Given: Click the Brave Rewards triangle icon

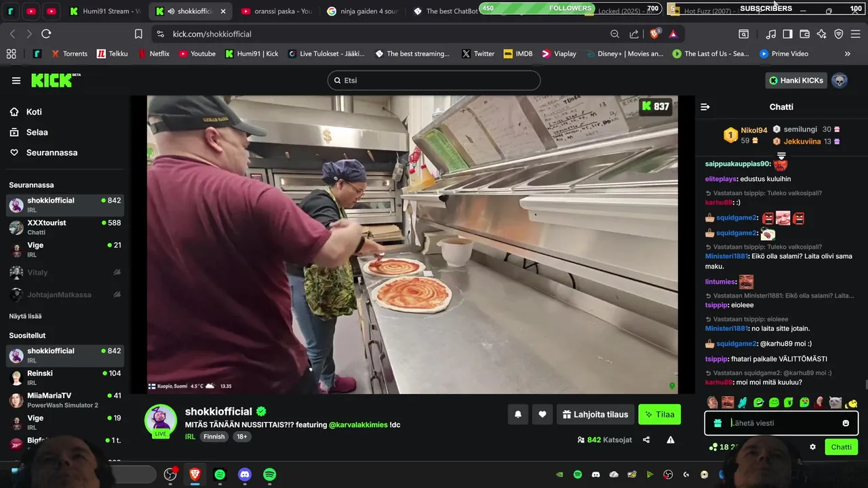Looking at the screenshot, I should click(x=673, y=34).
